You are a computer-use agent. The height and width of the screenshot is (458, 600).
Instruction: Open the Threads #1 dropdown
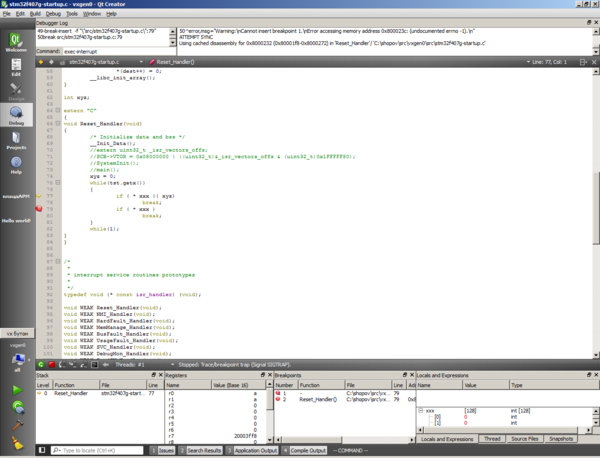coord(145,365)
